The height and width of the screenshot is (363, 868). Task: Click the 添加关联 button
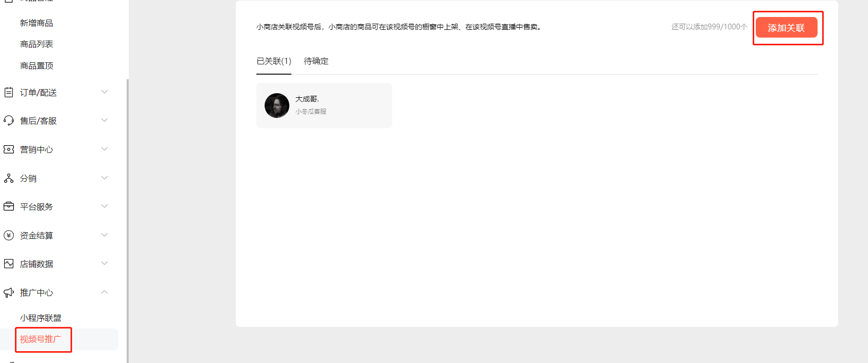point(786,28)
